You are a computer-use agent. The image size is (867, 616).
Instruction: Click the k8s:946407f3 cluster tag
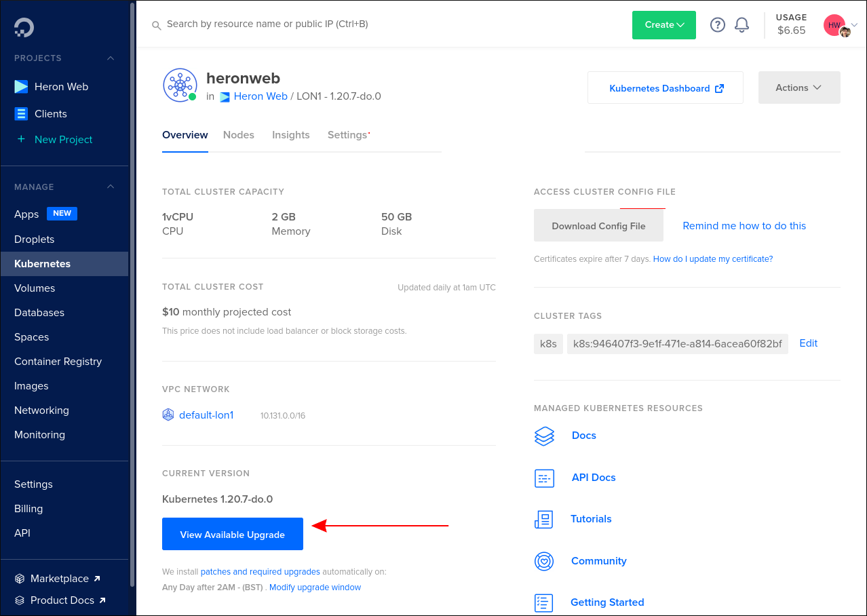click(x=678, y=344)
